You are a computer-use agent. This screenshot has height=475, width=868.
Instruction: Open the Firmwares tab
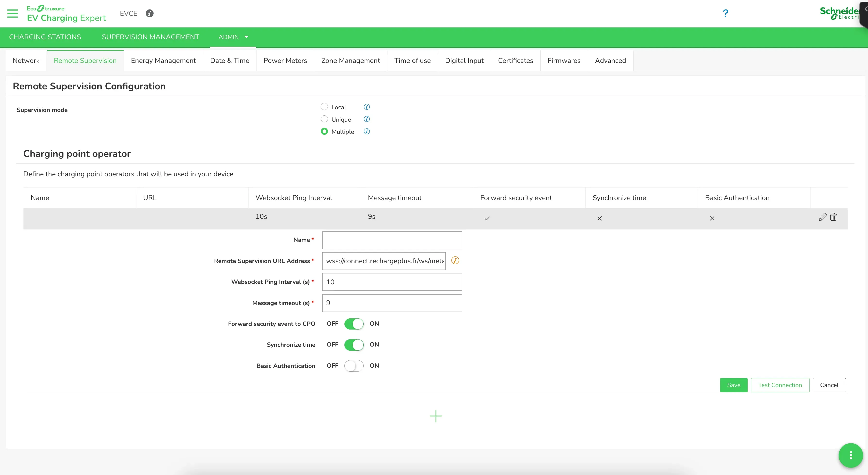(564, 61)
